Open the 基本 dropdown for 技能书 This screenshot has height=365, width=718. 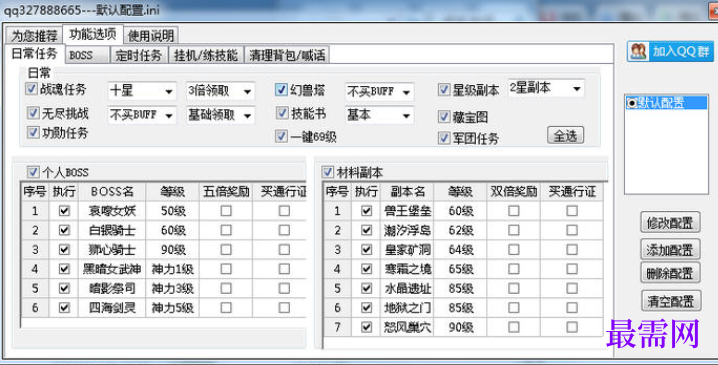(x=379, y=115)
